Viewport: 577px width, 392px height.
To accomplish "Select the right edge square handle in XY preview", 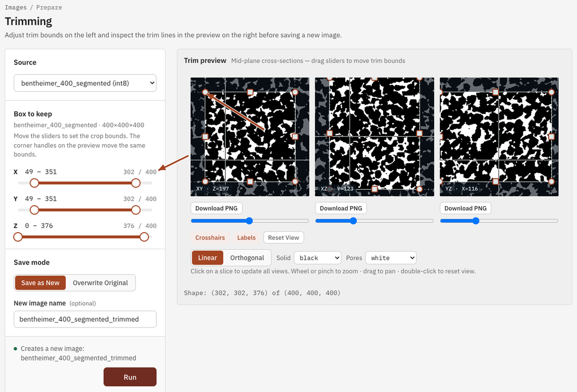I will [x=295, y=137].
